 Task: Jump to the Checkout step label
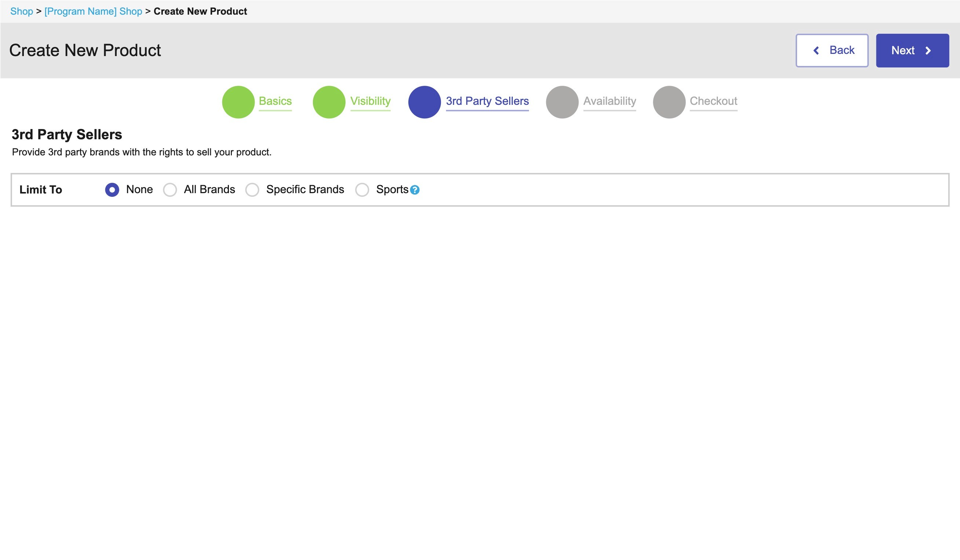click(x=713, y=101)
